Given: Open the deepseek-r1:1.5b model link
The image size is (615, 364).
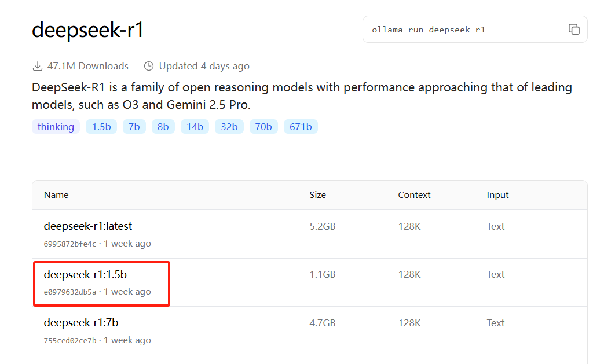Looking at the screenshot, I should tap(85, 275).
